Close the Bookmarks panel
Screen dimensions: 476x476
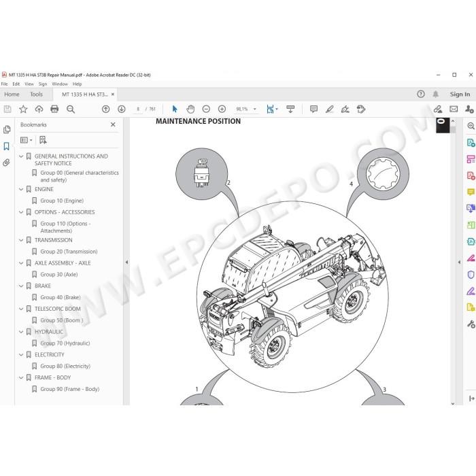click(113, 124)
